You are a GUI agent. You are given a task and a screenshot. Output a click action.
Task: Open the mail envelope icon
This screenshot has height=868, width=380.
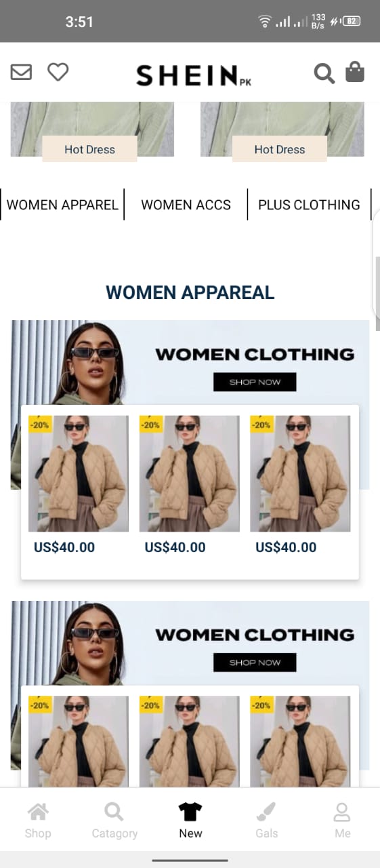(x=21, y=71)
